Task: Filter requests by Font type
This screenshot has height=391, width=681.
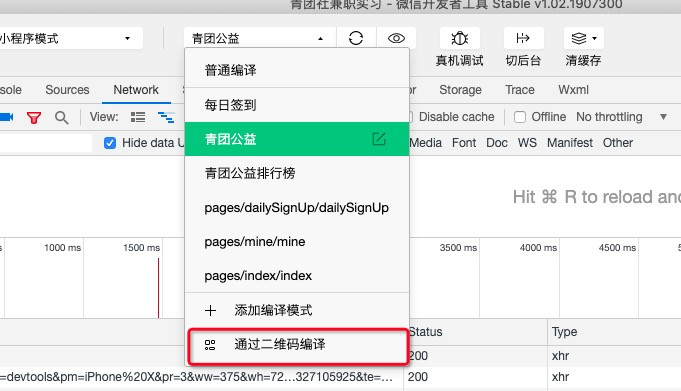Action: [464, 143]
